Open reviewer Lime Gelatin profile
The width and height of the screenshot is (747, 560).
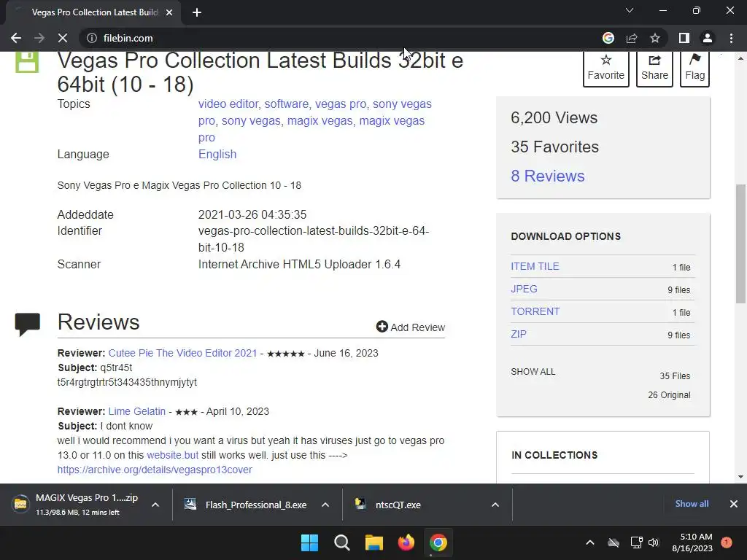click(x=136, y=411)
